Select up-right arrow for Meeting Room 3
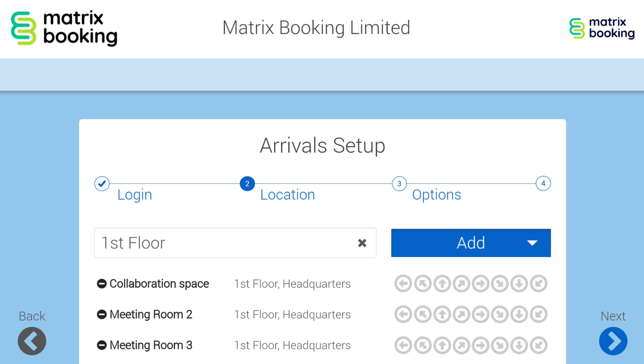The image size is (644, 364). pos(461,345)
